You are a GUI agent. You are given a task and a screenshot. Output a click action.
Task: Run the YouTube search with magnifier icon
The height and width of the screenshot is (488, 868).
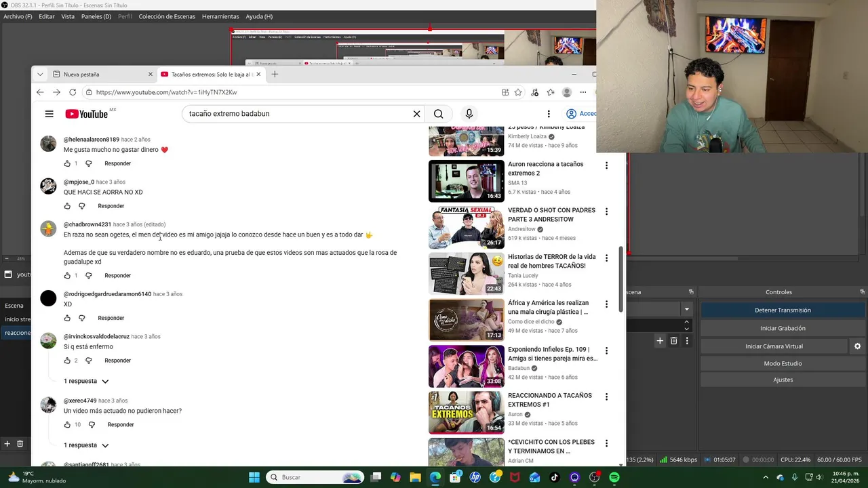pos(438,114)
